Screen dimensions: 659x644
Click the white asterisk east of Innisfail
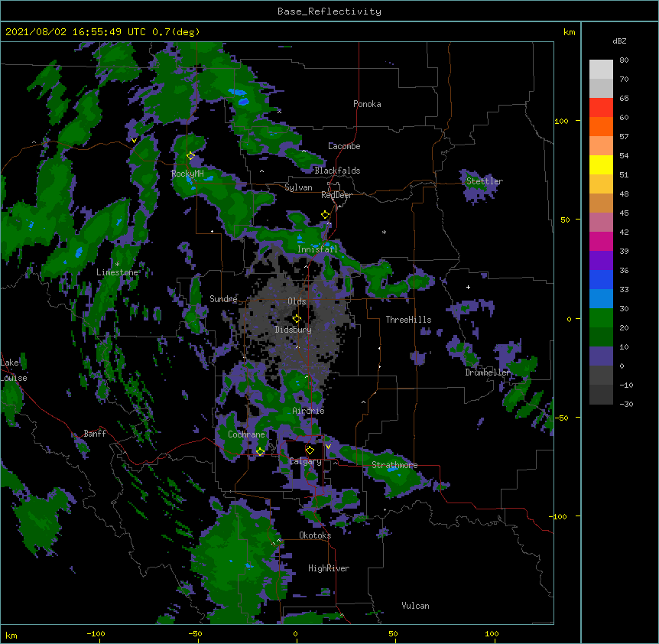384,232
